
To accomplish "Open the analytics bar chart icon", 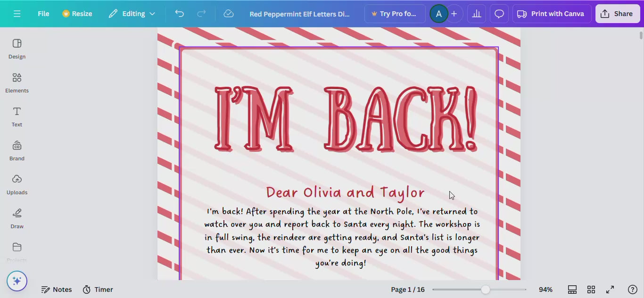I will pyautogui.click(x=477, y=14).
